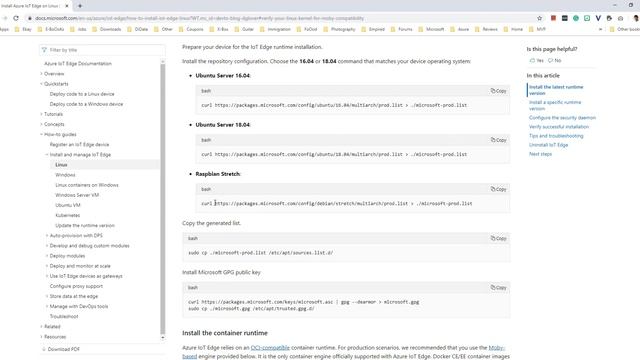
Task: Open Configure proxy support
Action: tap(76, 286)
